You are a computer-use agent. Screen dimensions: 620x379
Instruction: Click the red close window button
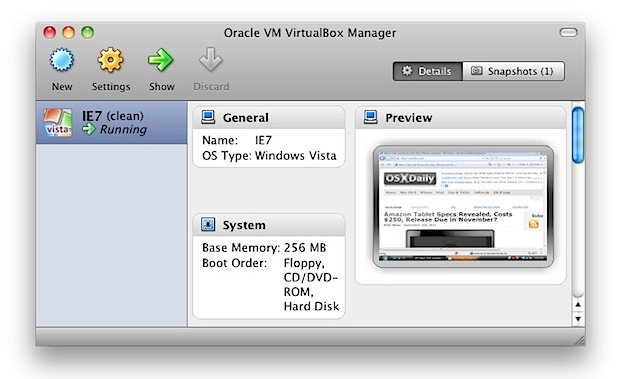(x=49, y=32)
